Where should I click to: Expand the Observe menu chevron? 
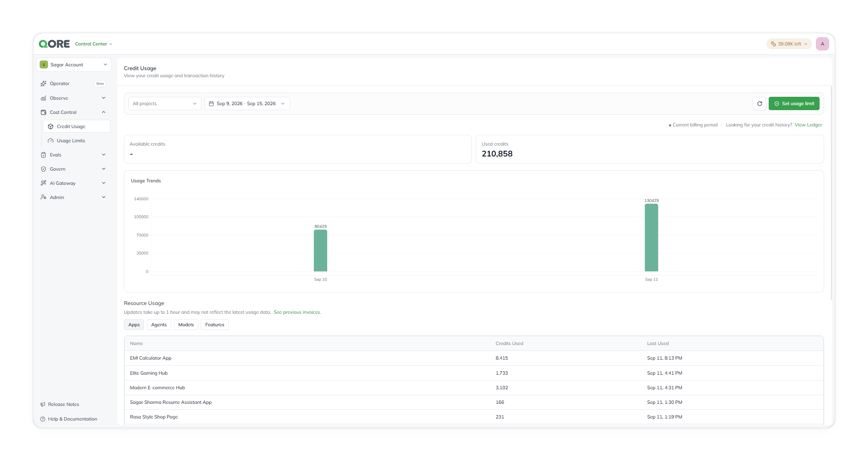pyautogui.click(x=104, y=98)
